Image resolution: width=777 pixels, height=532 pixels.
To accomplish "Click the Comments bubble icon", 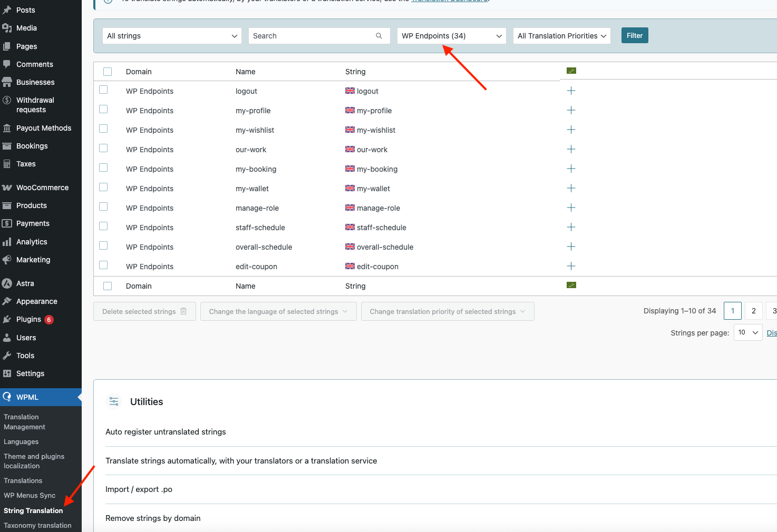I will tap(7, 64).
